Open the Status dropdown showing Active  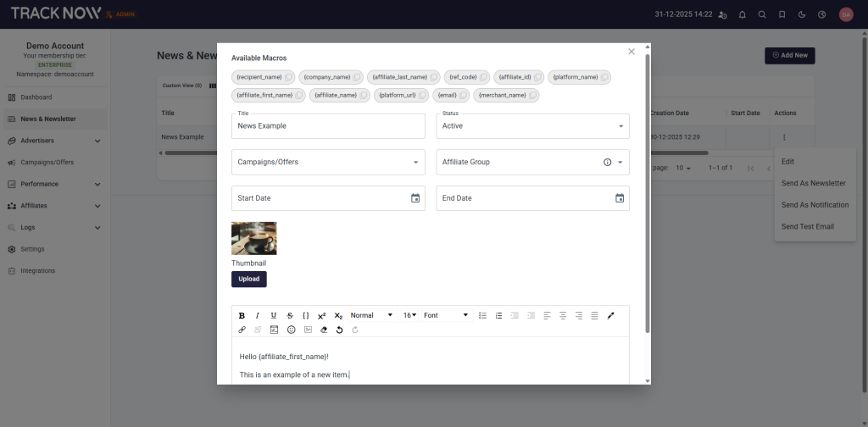pos(532,126)
